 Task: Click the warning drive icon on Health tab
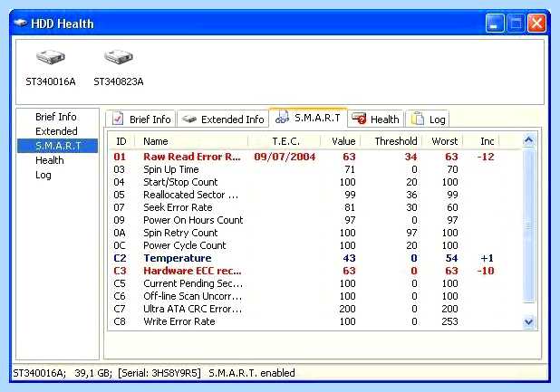[x=359, y=119]
